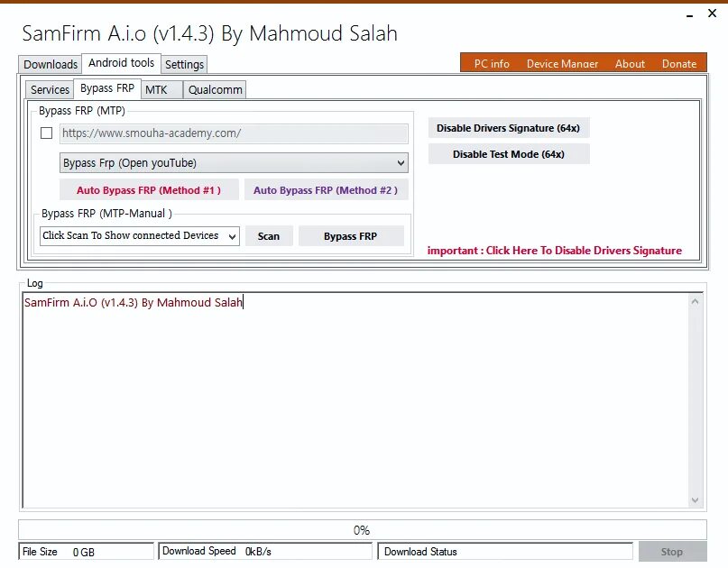Select the Android tools tab

(121, 62)
